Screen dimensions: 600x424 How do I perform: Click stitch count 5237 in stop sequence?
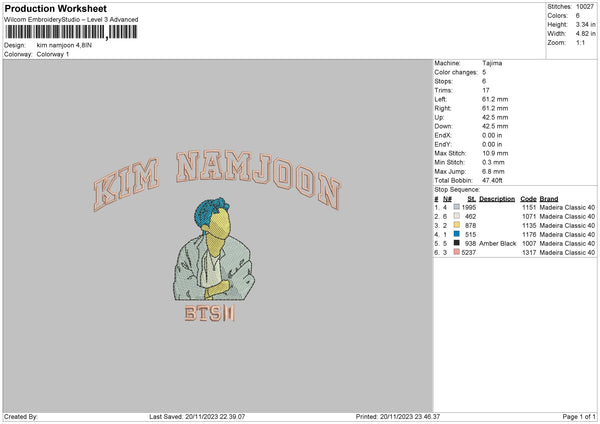coord(469,253)
